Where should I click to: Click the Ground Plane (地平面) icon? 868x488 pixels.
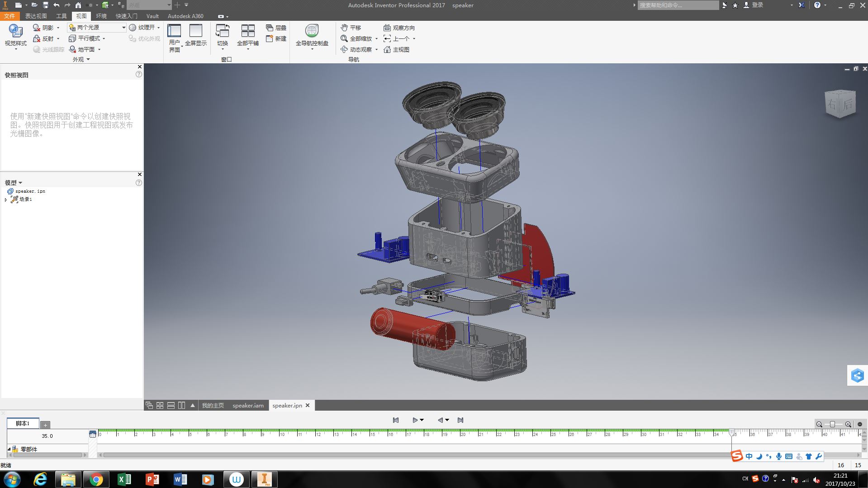(72, 49)
